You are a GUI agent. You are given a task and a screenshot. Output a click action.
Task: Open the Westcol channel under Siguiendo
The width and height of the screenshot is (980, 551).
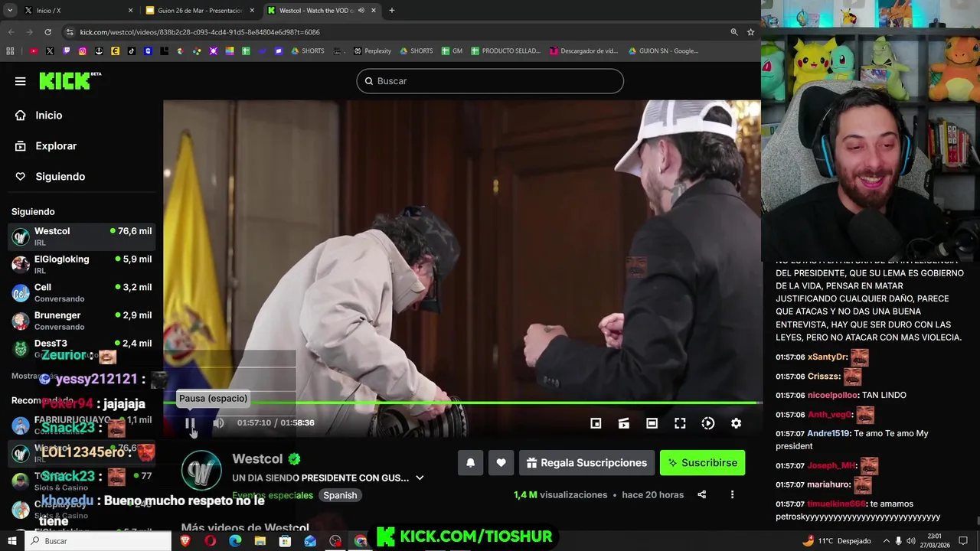[x=81, y=236]
